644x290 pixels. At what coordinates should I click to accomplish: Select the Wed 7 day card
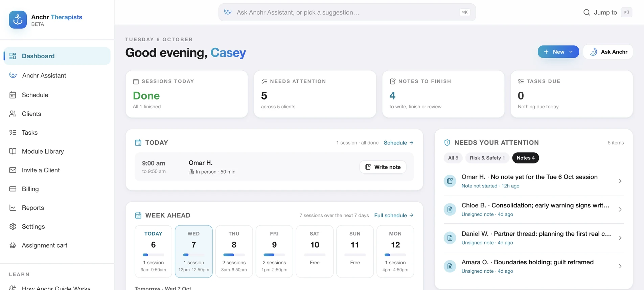(x=194, y=251)
